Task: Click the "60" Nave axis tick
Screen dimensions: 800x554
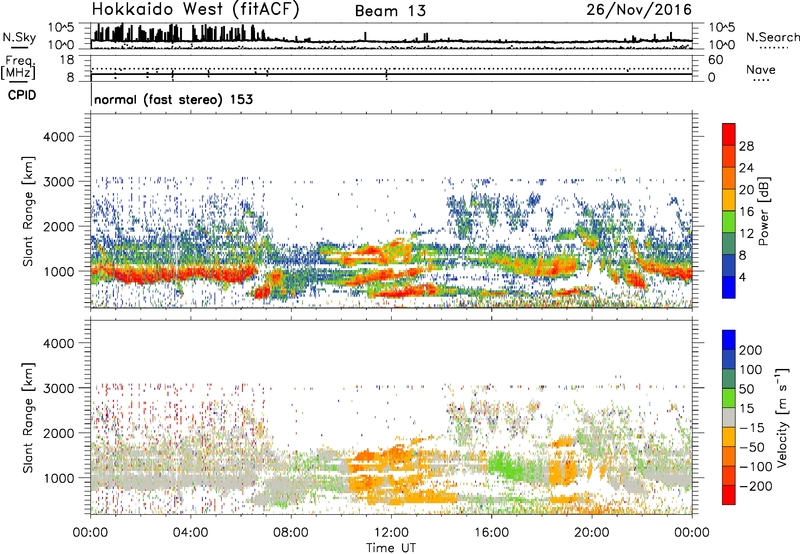Action: 715,60
